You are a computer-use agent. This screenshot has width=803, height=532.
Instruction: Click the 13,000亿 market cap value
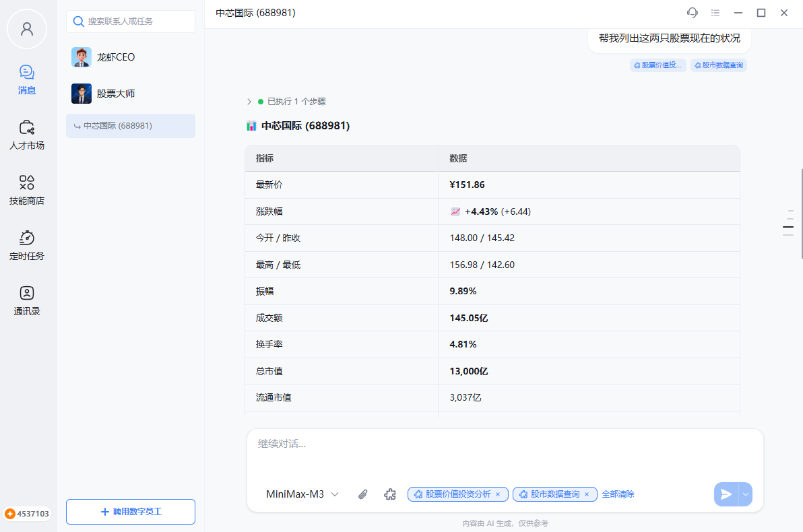click(x=469, y=371)
